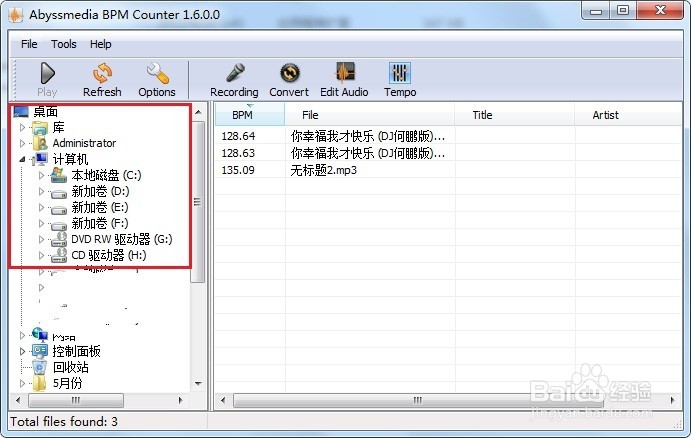Select the 新加卷 (D:) drive icon
This screenshot has height=438, width=691.
coord(59,193)
